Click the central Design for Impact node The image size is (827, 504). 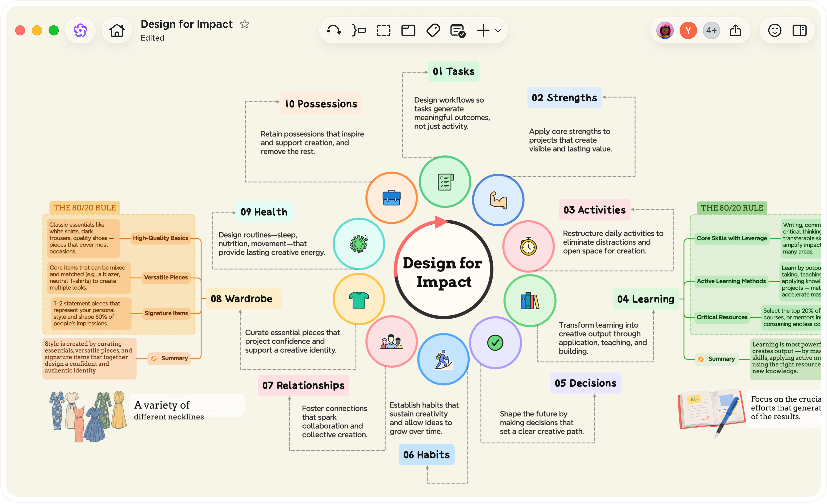(x=443, y=270)
